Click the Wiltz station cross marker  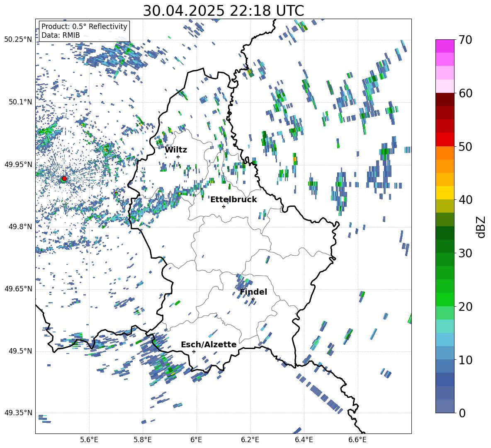pos(178,157)
